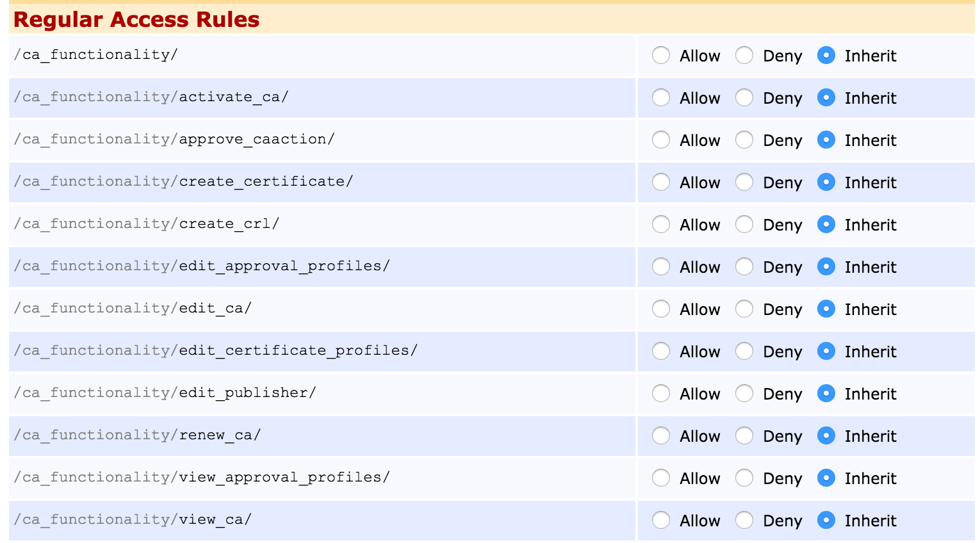Select Deny for edit_ca rule

point(744,309)
